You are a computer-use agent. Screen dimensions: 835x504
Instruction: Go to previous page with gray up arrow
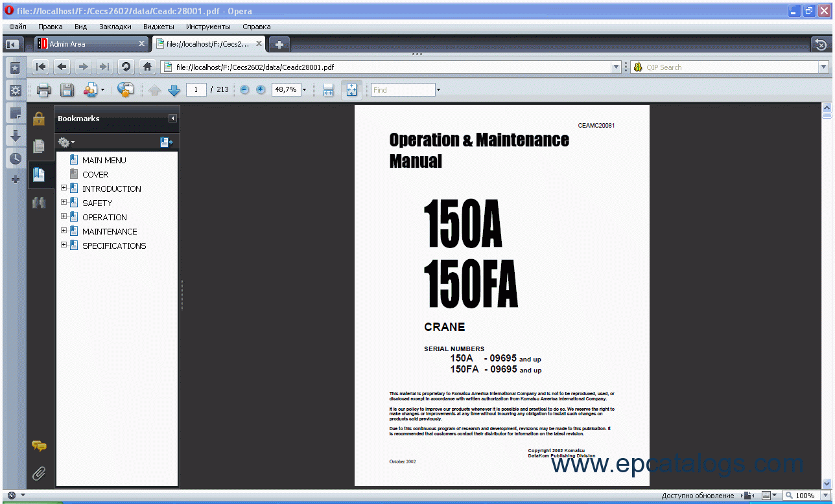[154, 90]
